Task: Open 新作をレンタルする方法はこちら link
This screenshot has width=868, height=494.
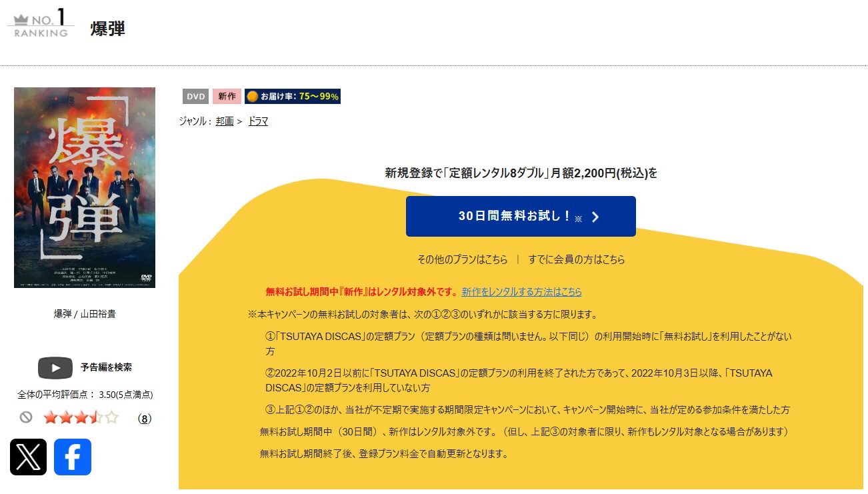Action: [522, 292]
